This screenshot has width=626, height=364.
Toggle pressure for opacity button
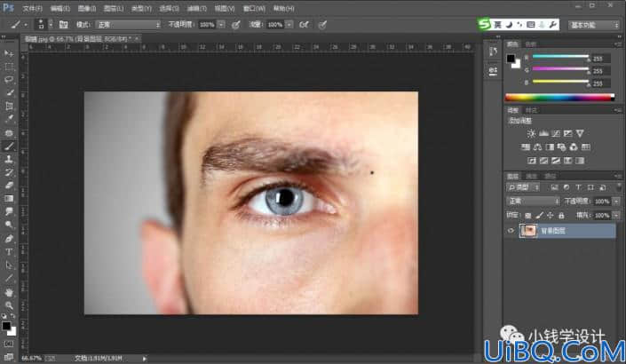(236, 25)
